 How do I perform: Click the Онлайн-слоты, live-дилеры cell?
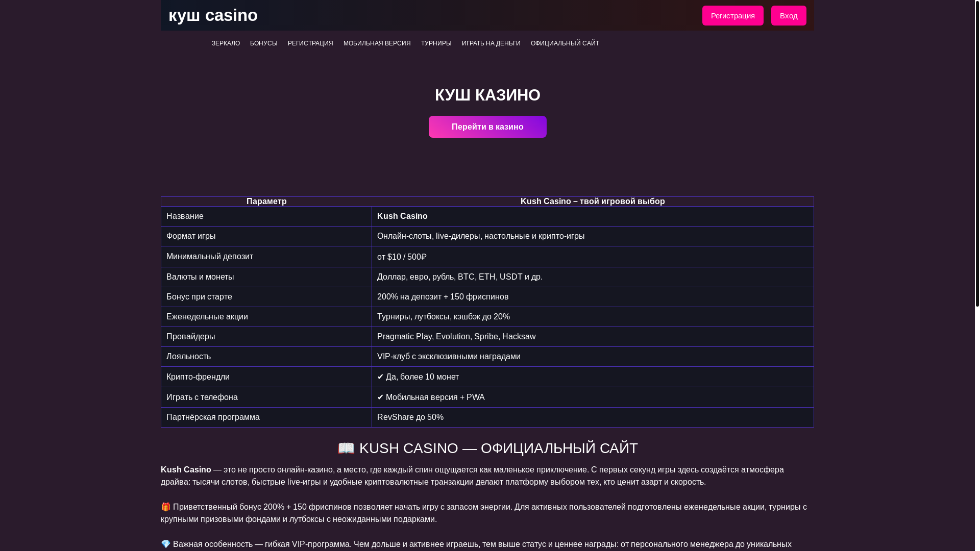click(593, 236)
